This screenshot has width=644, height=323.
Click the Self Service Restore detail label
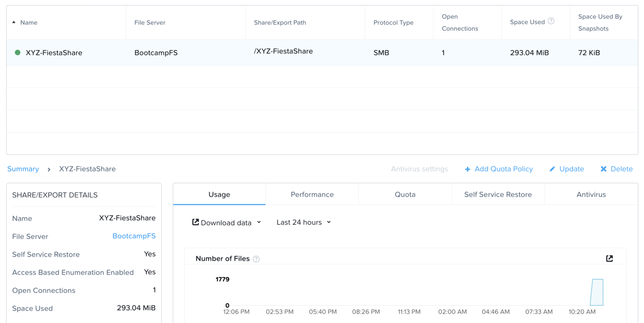coord(46,254)
